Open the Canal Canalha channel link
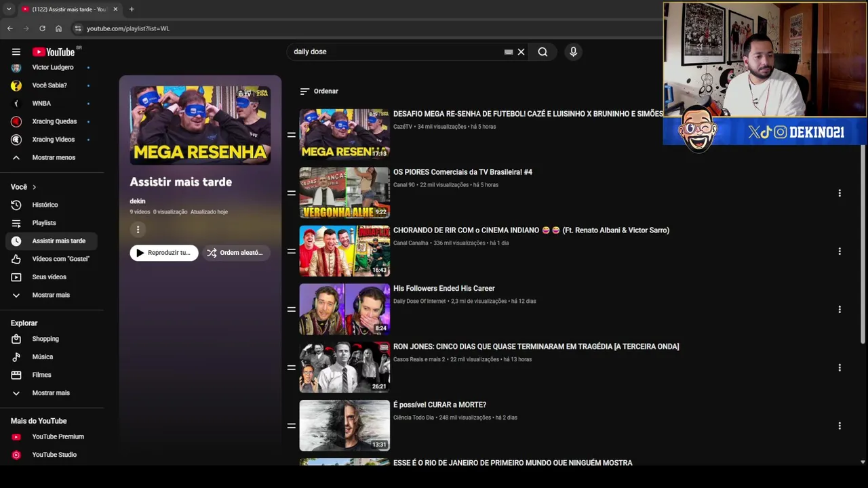Screen dimensions: 868x488 click(x=411, y=243)
